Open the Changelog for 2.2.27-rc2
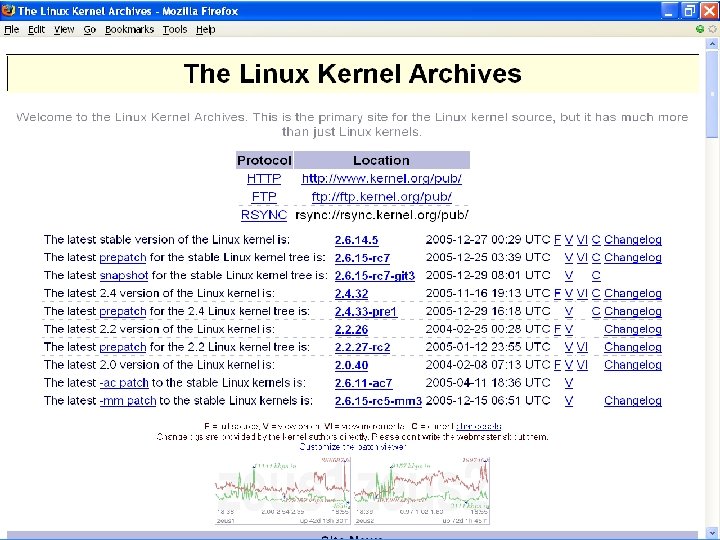 point(633,347)
